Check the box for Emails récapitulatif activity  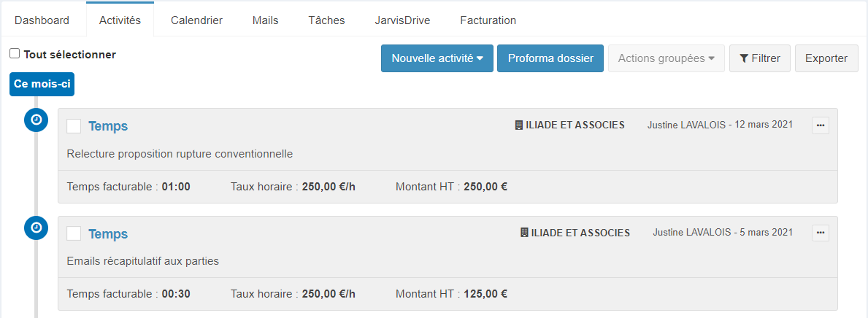(74, 233)
